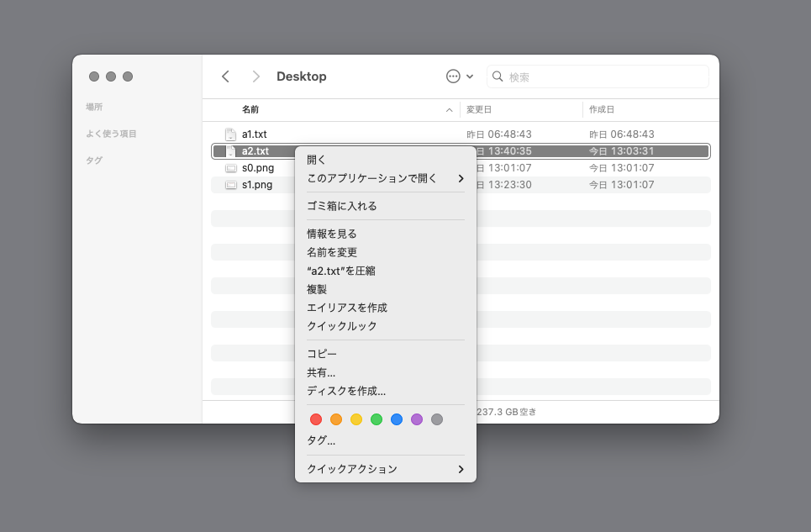The image size is (811, 532).
Task: Click the s1.png file icon
Action: pyautogui.click(x=230, y=185)
